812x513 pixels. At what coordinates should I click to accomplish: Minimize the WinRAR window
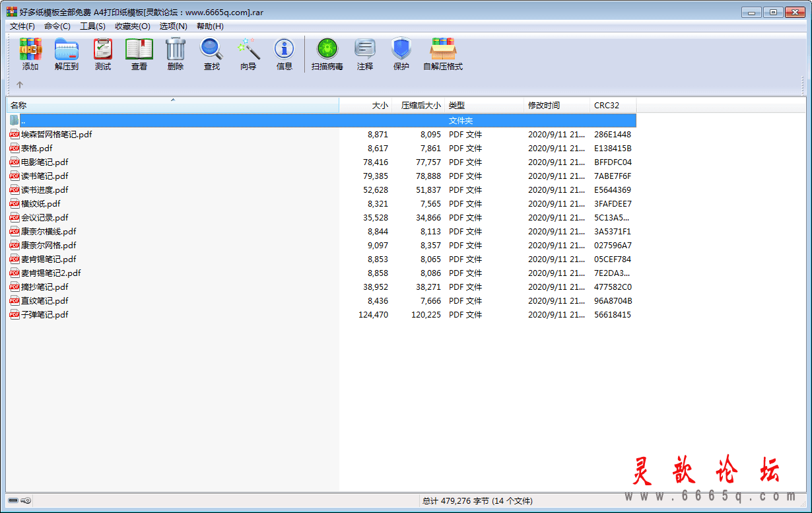click(x=751, y=12)
